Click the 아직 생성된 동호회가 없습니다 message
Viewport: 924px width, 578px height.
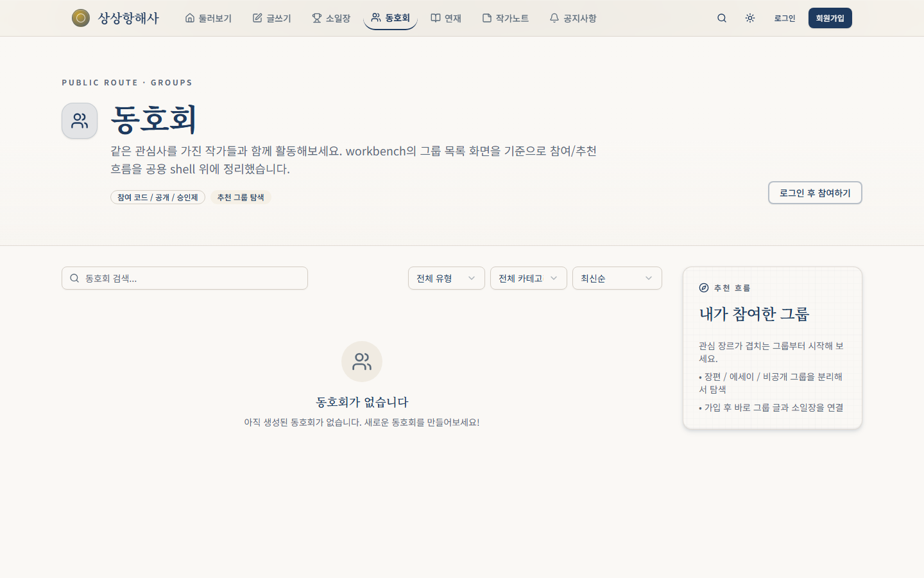click(x=362, y=423)
